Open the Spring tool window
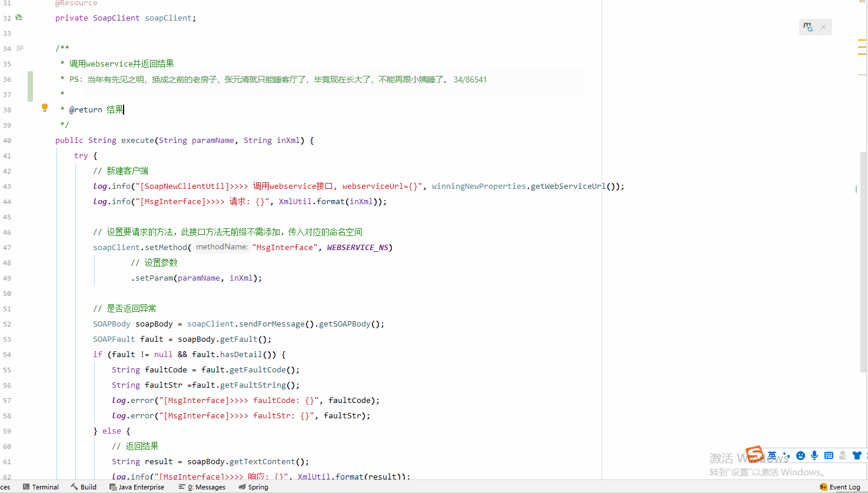868x493 pixels. [254, 487]
